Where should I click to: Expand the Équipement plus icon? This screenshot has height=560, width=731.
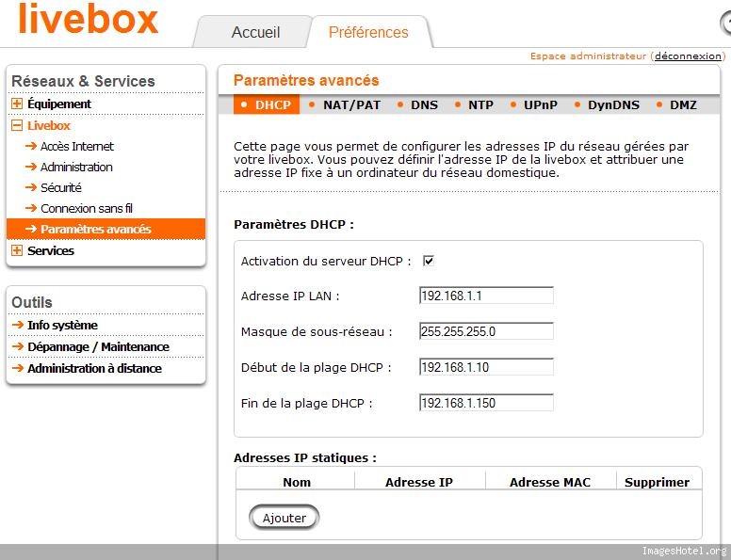pos(17,104)
